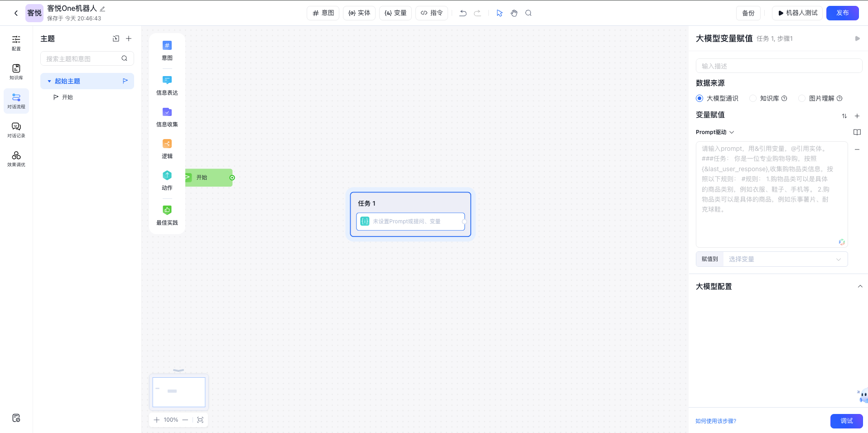The image size is (868, 433).
Task: Click the 输入描述 input field
Action: click(778, 66)
